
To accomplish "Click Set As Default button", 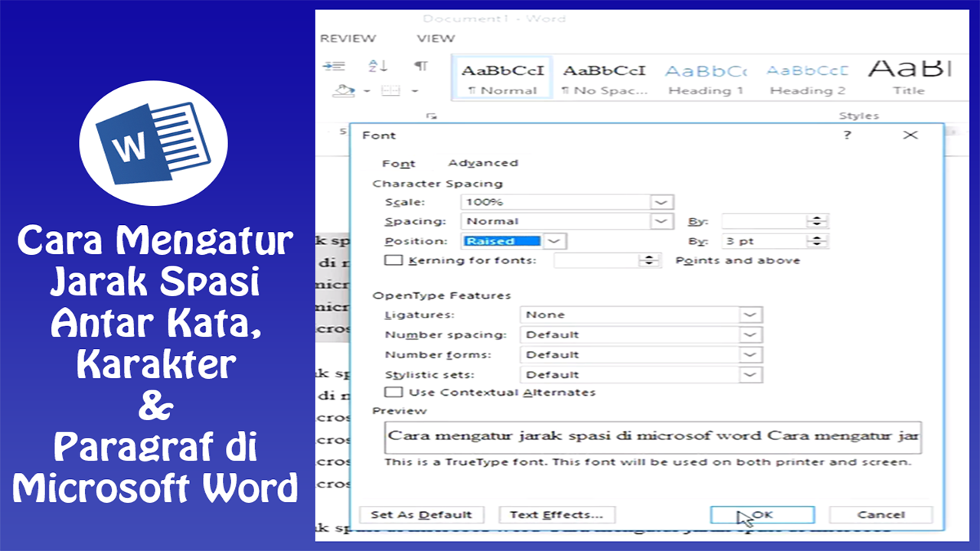I will coord(421,515).
